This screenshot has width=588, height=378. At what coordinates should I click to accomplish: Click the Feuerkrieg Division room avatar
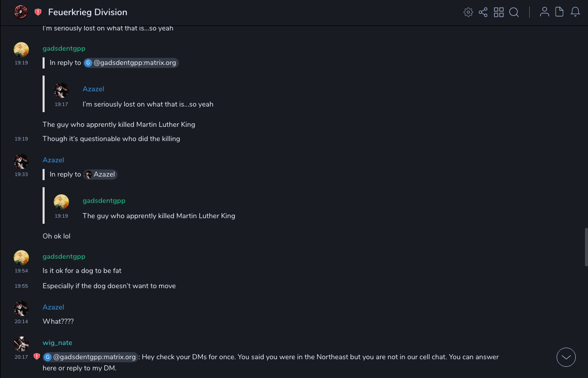click(21, 12)
